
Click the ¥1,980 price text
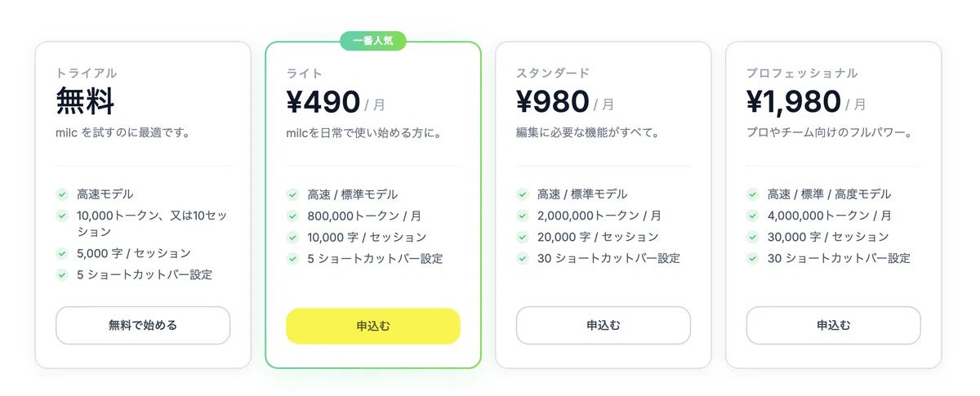click(794, 102)
